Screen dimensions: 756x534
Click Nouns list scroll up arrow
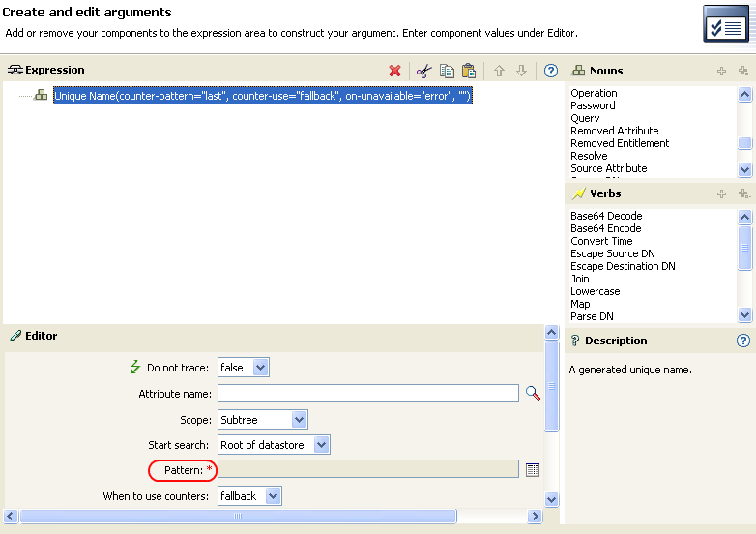tap(744, 95)
